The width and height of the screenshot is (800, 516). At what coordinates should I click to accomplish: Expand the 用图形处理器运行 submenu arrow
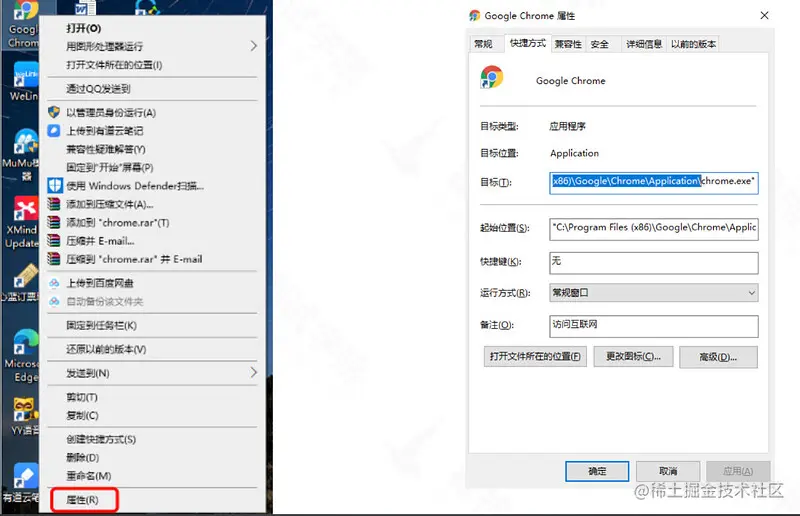254,46
